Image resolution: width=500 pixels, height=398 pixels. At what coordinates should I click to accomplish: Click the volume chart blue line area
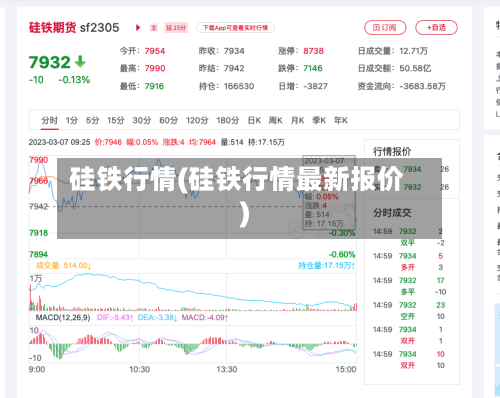click(x=193, y=292)
